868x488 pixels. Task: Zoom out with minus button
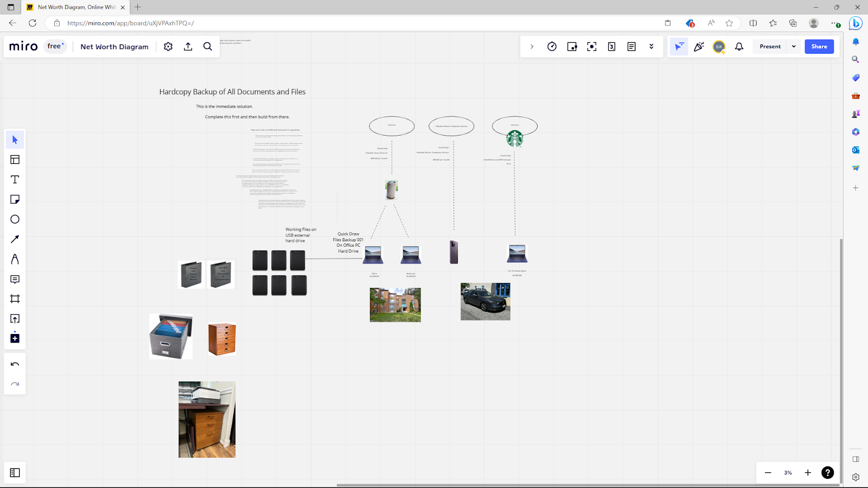click(x=768, y=473)
